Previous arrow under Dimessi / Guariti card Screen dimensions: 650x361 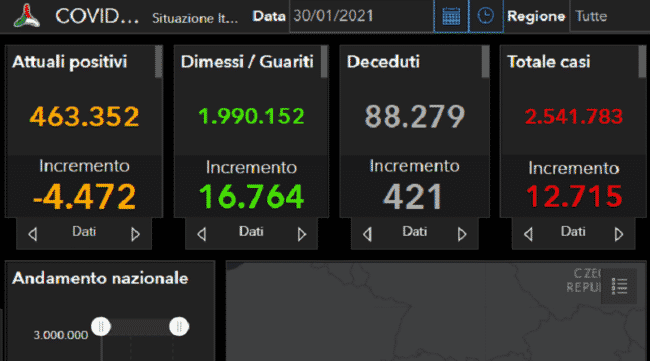coord(201,234)
